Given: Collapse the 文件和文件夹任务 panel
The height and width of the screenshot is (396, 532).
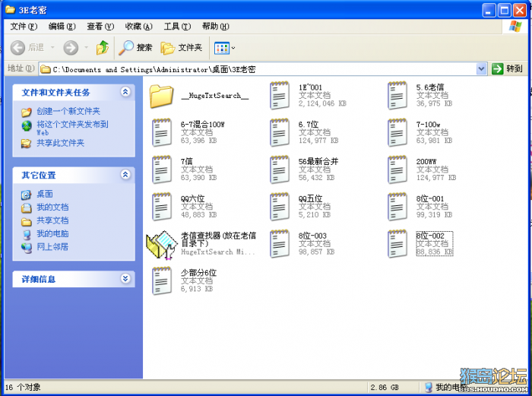Looking at the screenshot, I should point(125,92).
